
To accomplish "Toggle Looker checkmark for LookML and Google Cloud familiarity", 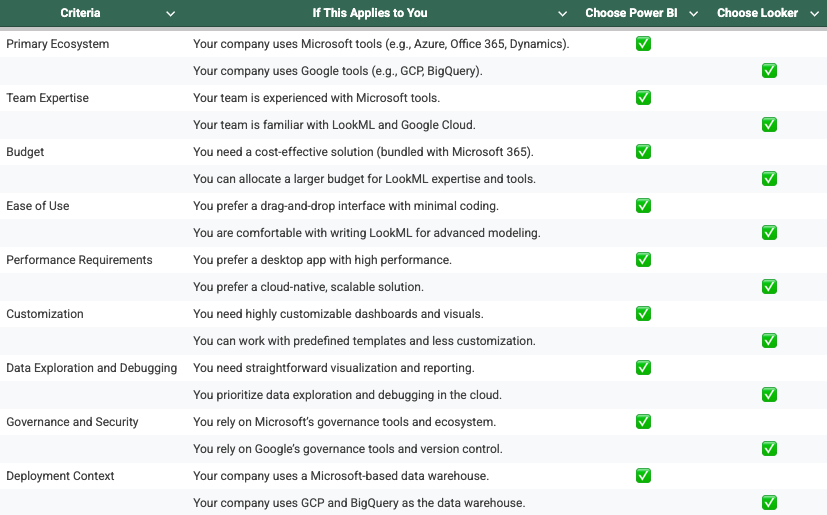I will coord(769,125).
